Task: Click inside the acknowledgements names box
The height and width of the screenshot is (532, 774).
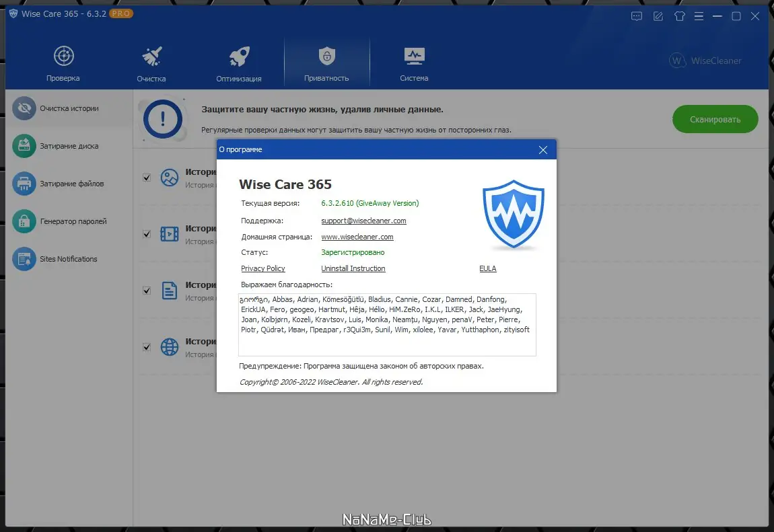Action: click(387, 324)
